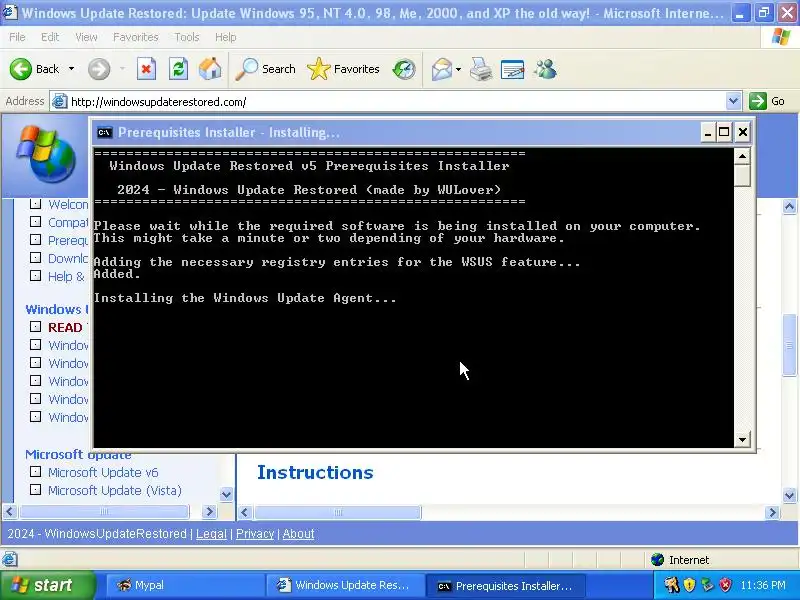The image size is (800, 600).
Task: Open the View menu
Action: 86,37
